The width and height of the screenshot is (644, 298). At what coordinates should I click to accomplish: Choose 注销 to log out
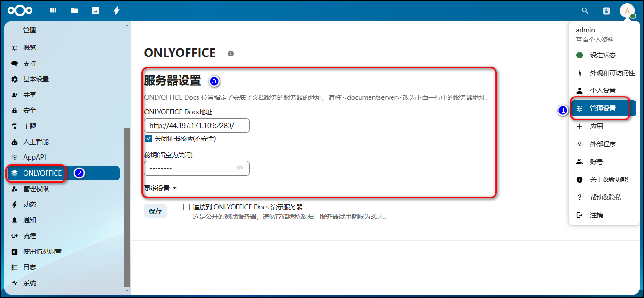604,215
